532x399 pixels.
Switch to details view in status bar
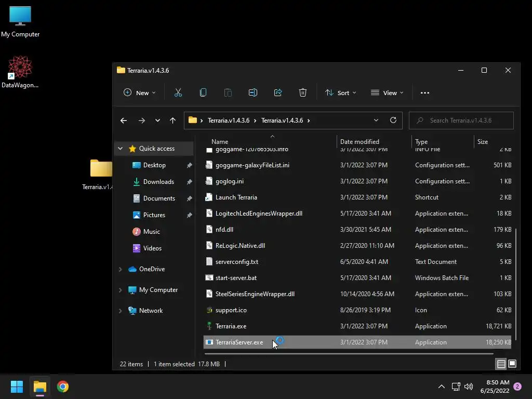coord(501,364)
